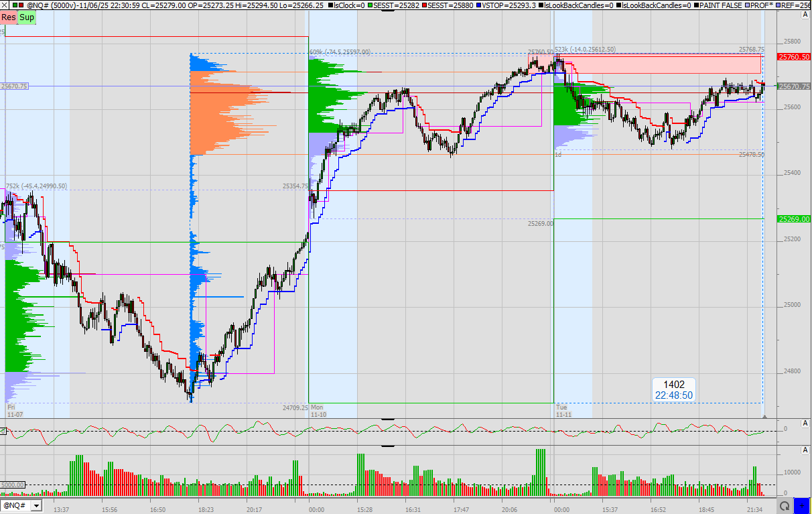Click the oscillator pane divider handle

387,419
